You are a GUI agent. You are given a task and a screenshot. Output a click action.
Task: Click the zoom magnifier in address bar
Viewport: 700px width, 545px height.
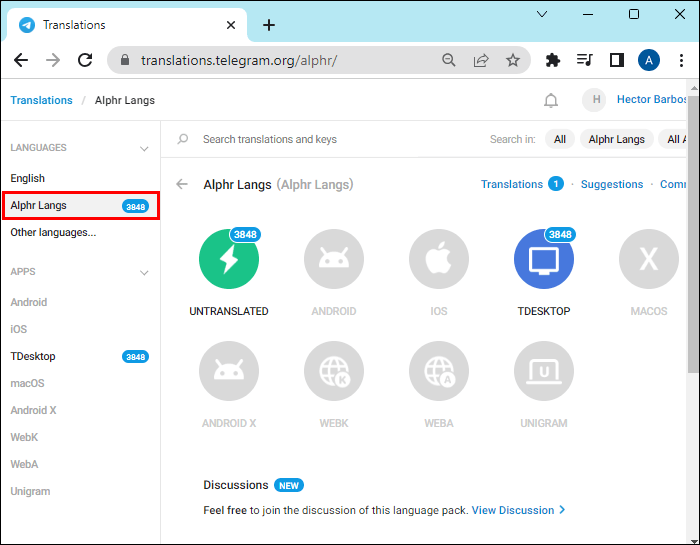coord(449,60)
